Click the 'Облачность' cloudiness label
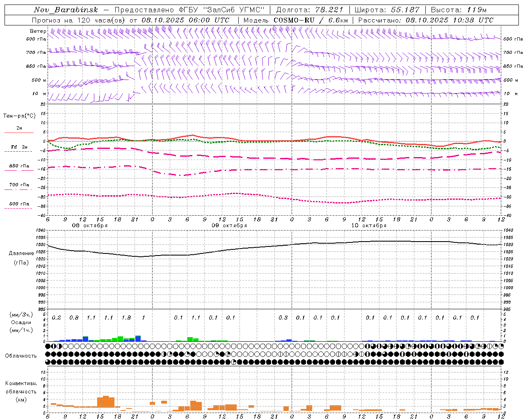 21,356
